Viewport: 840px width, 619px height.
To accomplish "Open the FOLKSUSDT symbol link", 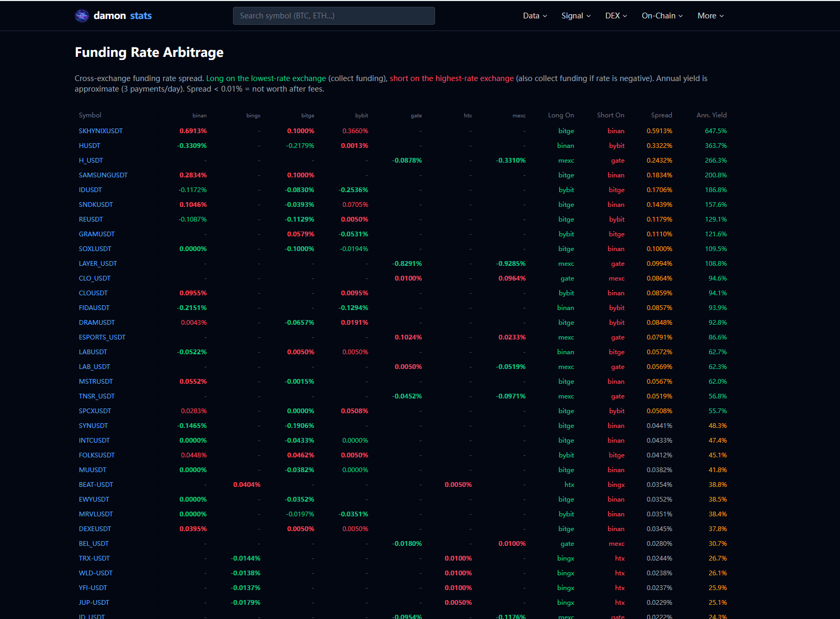I will coord(97,455).
